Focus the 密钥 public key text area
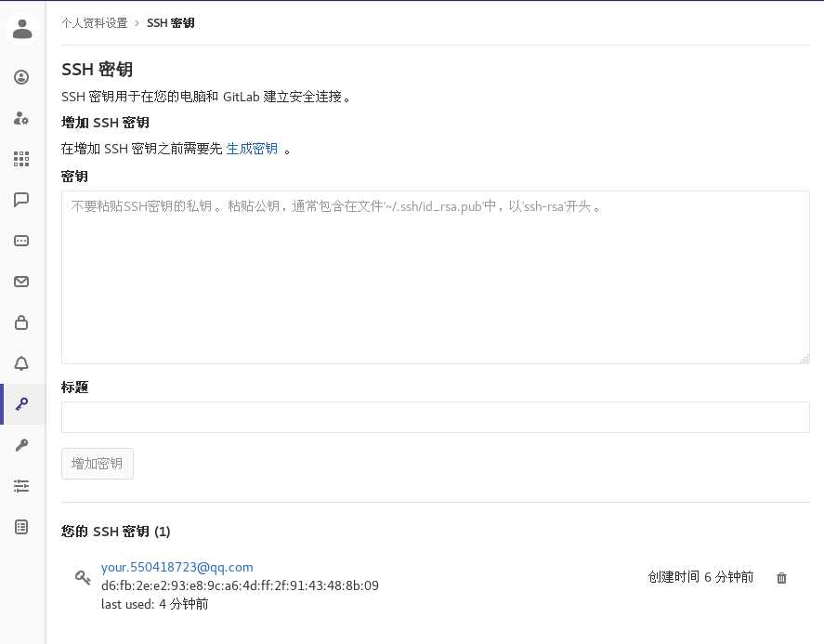This screenshot has width=824, height=644. 435,277
